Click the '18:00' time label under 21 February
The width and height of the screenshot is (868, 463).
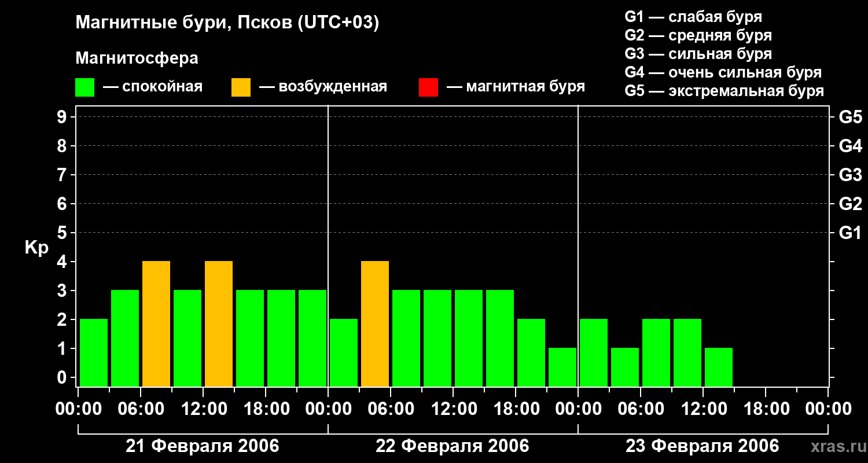point(266,409)
